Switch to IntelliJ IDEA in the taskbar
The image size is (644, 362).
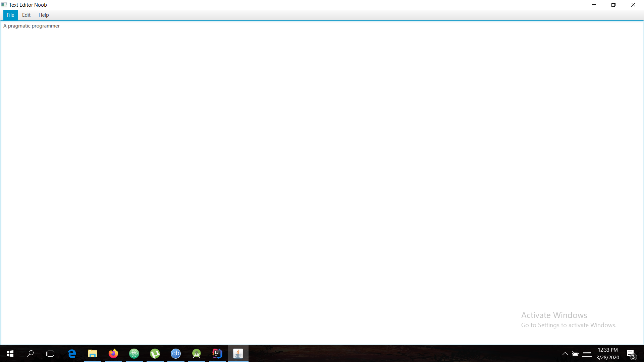(x=217, y=354)
